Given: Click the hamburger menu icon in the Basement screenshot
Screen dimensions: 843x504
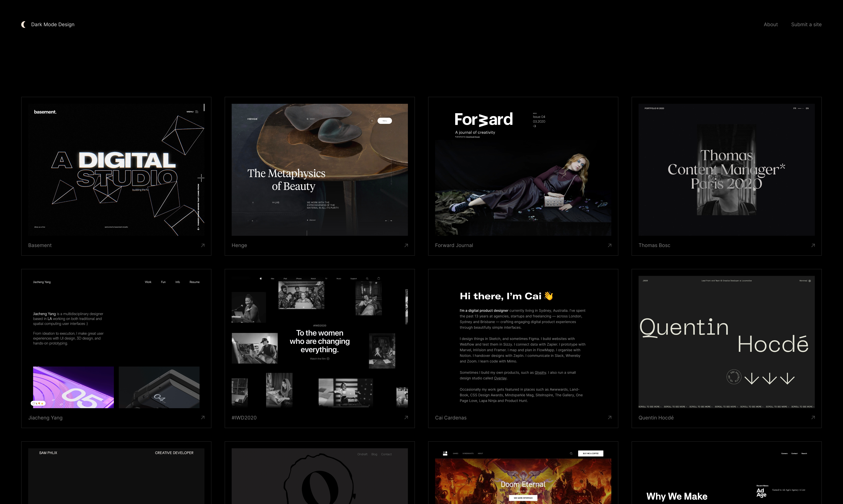Looking at the screenshot, I should (196, 111).
